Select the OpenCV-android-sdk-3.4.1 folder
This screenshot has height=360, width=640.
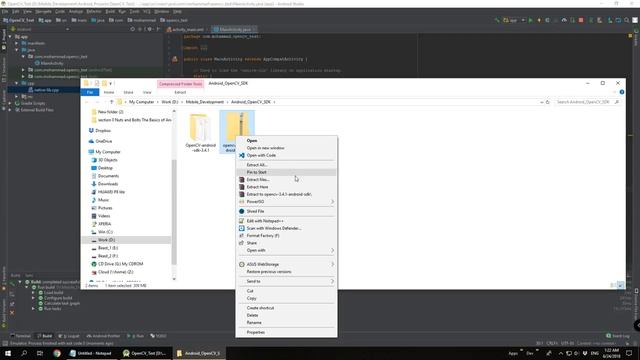(x=200, y=133)
